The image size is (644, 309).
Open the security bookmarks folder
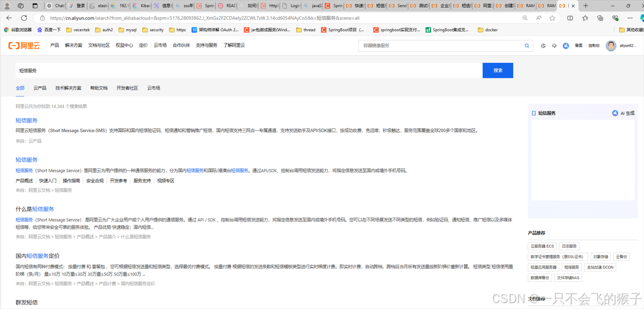pyautogui.click(x=153, y=30)
